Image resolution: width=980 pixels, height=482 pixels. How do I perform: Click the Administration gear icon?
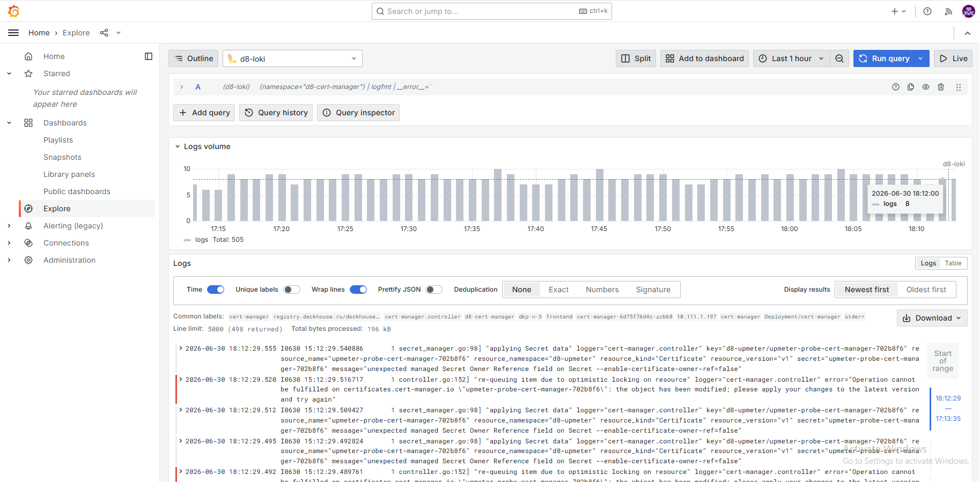click(x=28, y=260)
